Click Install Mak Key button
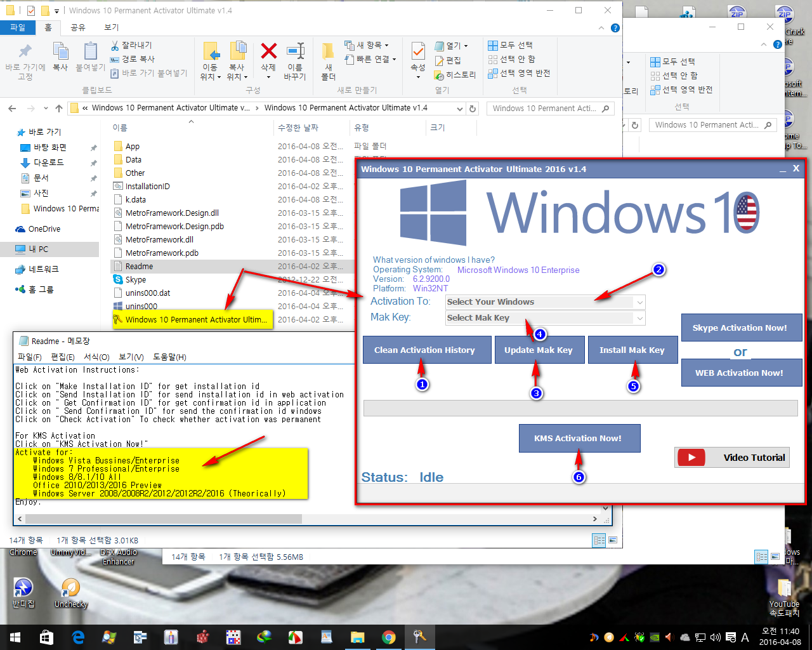The image size is (812, 650). (632, 350)
